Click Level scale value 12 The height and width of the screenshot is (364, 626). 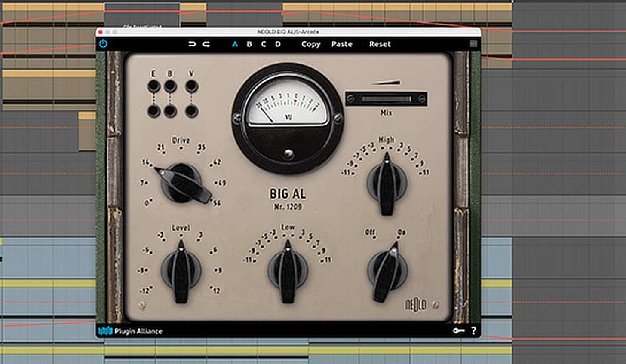tap(216, 291)
